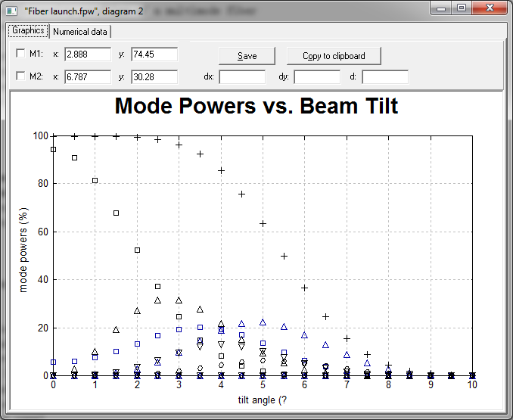This screenshot has width=513, height=420.
Task: Click the dx value field
Action: [x=242, y=77]
